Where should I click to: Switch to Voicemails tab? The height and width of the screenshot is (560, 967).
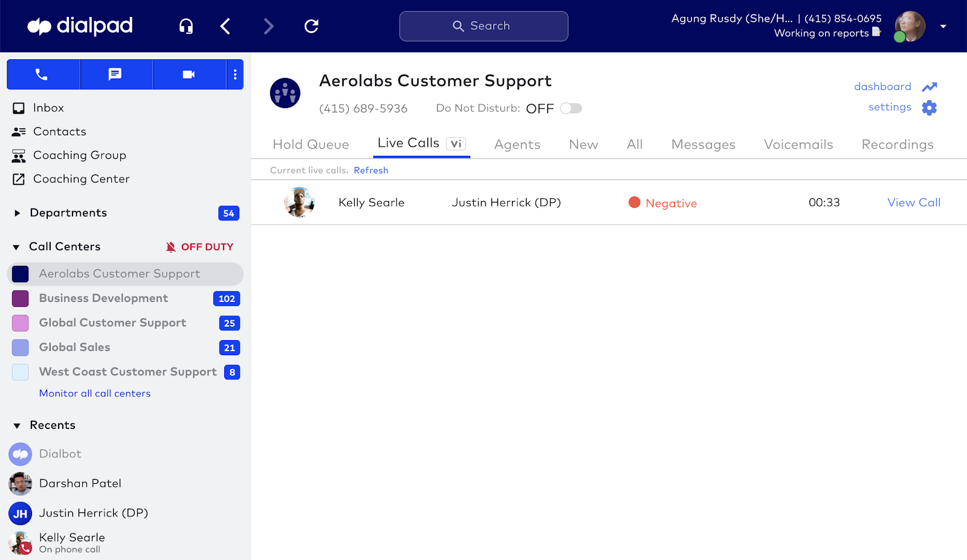[x=798, y=144]
